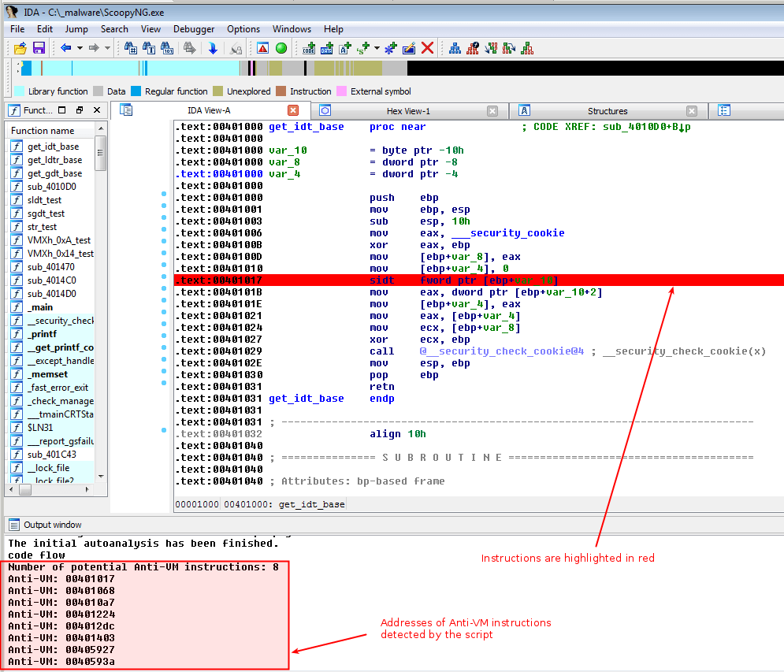
Task: Click the blue asterisk toolbar icon
Action: point(390,48)
